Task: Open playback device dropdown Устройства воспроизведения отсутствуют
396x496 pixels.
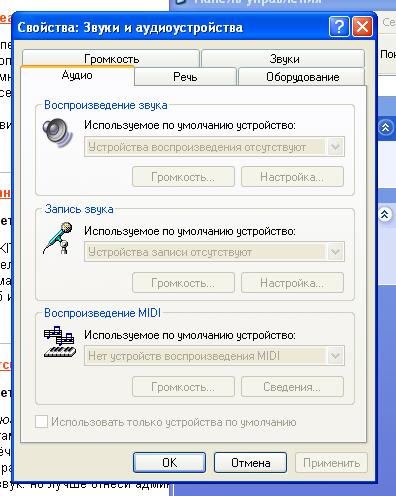Action: point(214,147)
